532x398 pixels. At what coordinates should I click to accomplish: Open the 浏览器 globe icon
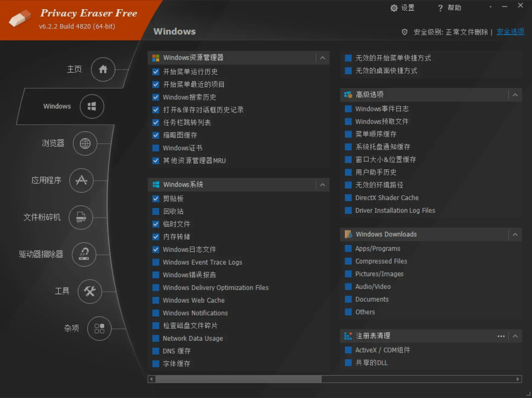coord(85,143)
